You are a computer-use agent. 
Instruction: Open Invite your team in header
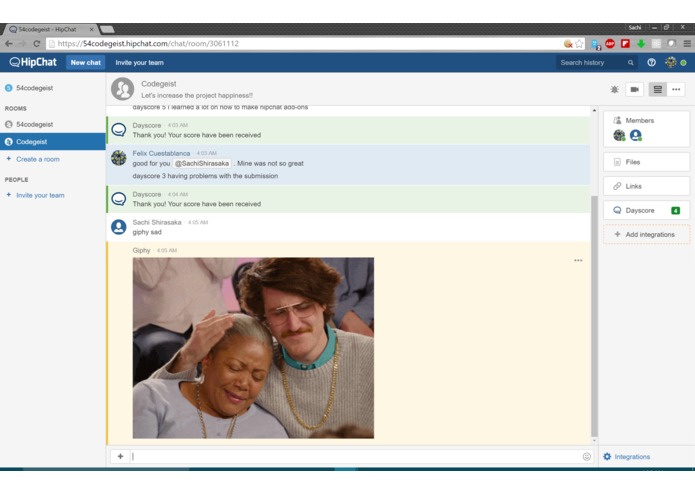pos(139,62)
